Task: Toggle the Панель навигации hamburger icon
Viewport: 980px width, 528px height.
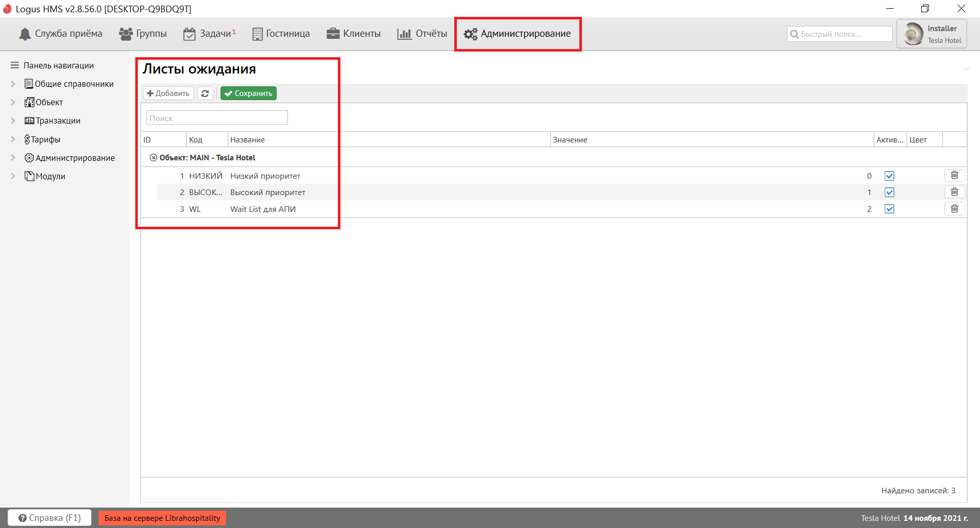Action: [x=15, y=65]
